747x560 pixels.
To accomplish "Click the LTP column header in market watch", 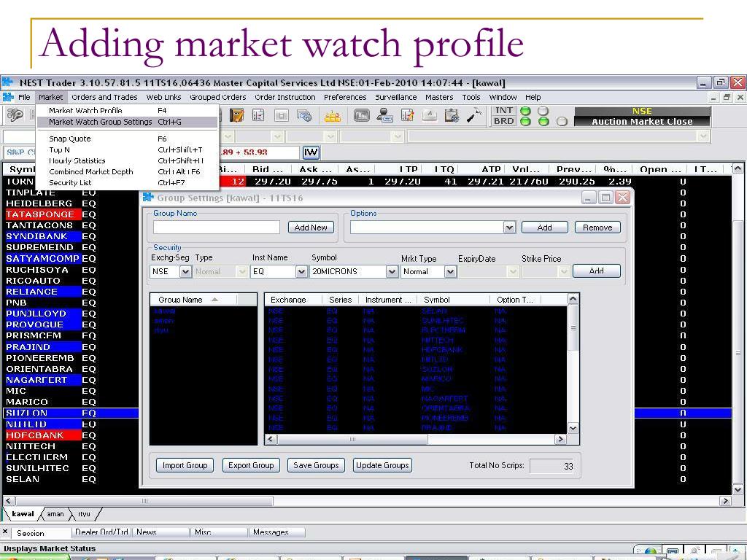I will tap(409, 169).
